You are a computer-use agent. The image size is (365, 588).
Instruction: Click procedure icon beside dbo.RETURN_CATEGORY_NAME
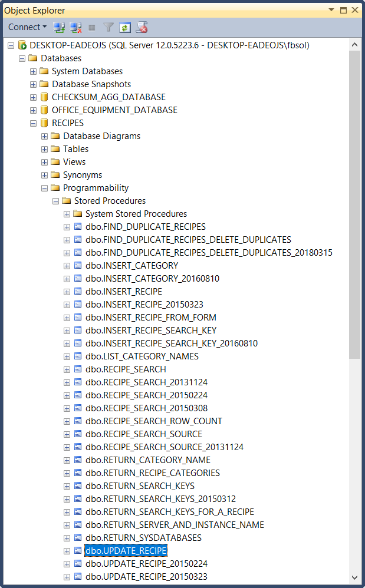point(78,460)
